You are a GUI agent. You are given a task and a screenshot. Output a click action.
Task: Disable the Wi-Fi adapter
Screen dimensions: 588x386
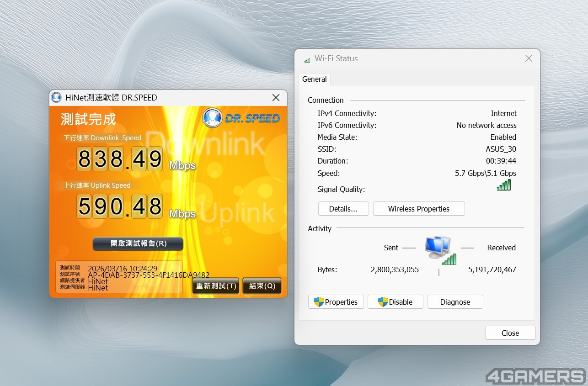395,302
